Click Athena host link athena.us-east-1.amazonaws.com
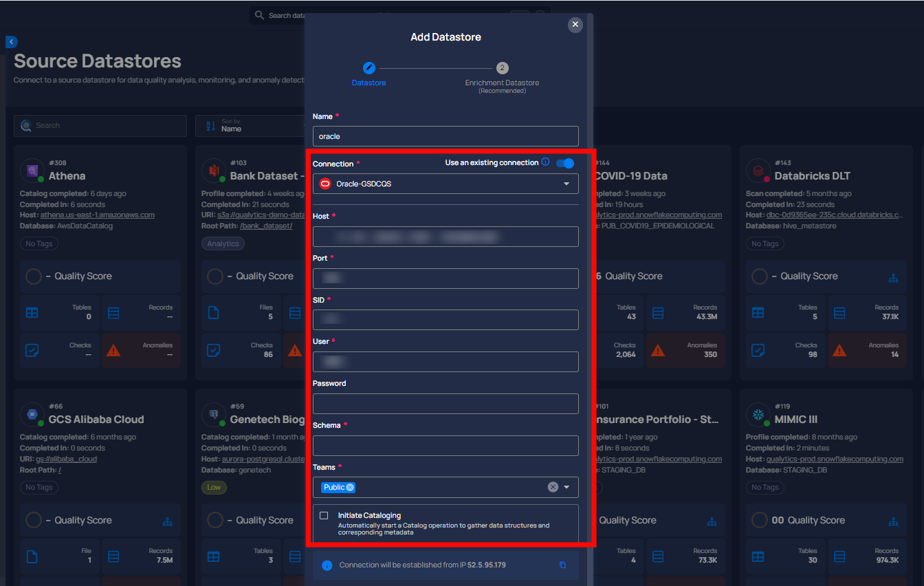924x586 pixels. 98,215
